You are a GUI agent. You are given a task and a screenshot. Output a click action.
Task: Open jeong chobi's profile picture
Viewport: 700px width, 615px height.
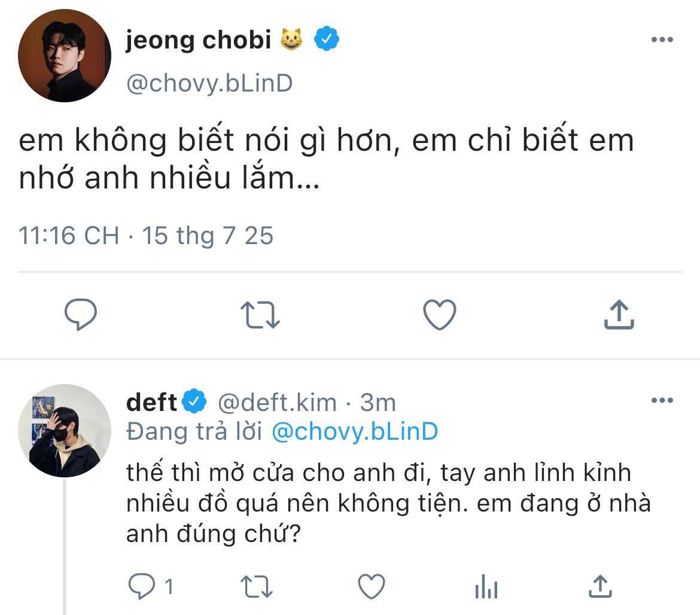tap(65, 56)
